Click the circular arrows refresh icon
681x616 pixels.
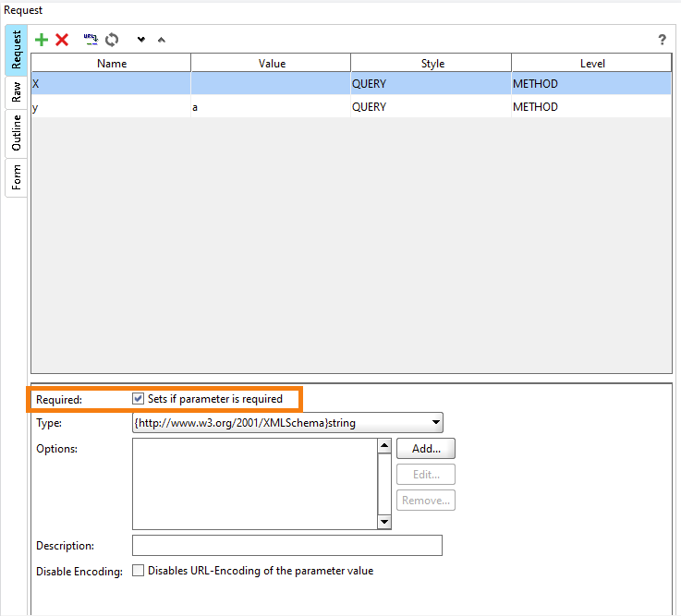(112, 40)
